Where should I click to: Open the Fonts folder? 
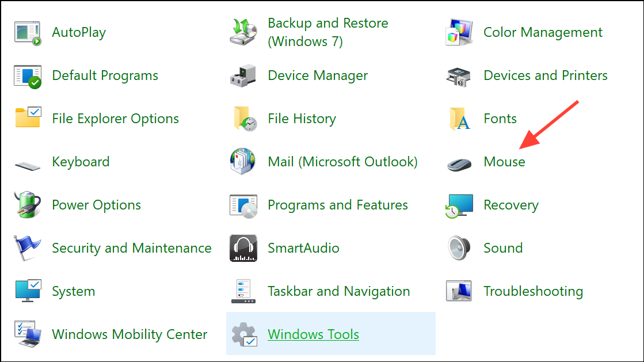(x=500, y=119)
